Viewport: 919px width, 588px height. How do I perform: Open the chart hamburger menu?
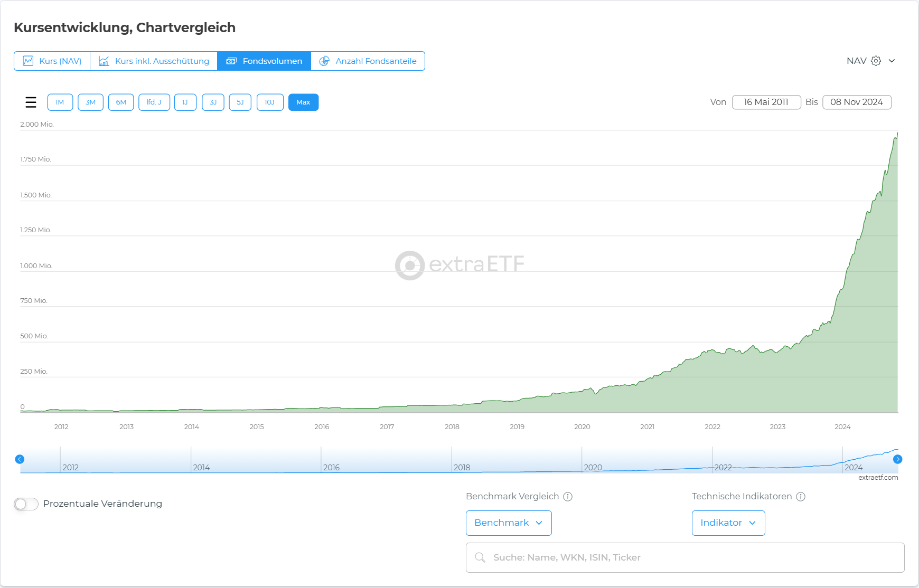[31, 102]
